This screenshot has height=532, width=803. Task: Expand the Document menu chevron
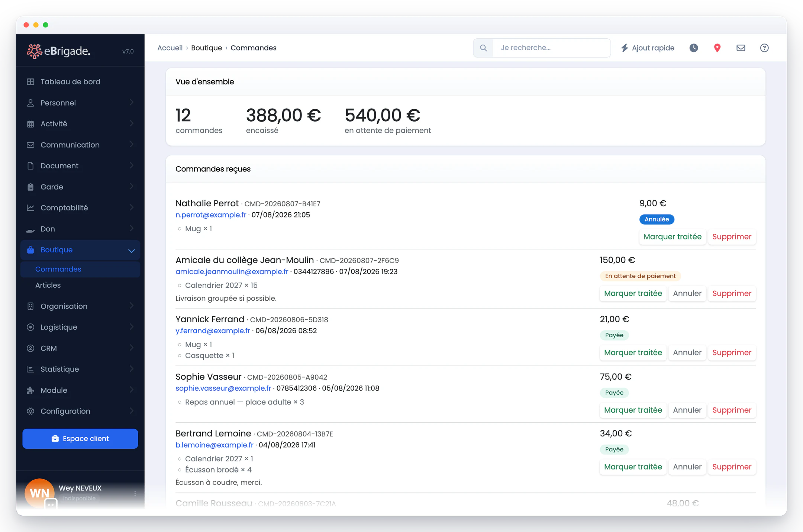132,165
